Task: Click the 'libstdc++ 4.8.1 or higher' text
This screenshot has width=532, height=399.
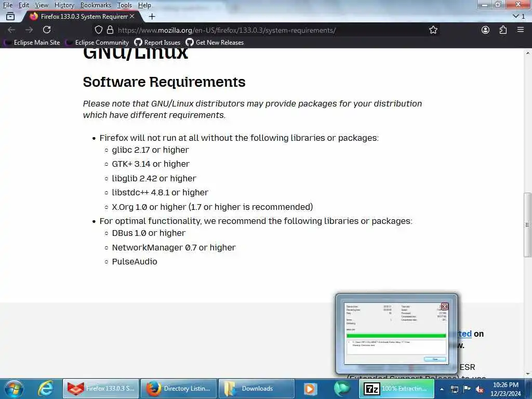Action: click(x=160, y=192)
